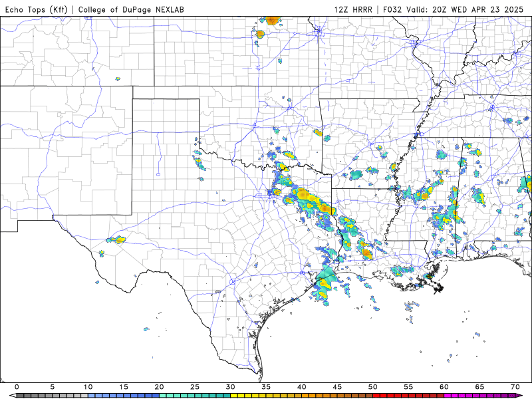Click the "12Z HRRR" model run label
This screenshot has width=532, height=399.
353,9
